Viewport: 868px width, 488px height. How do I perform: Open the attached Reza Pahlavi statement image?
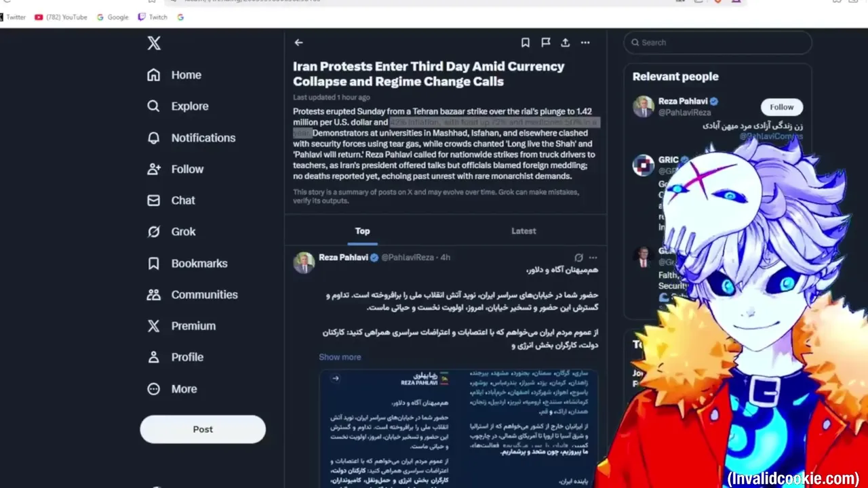tap(458, 428)
